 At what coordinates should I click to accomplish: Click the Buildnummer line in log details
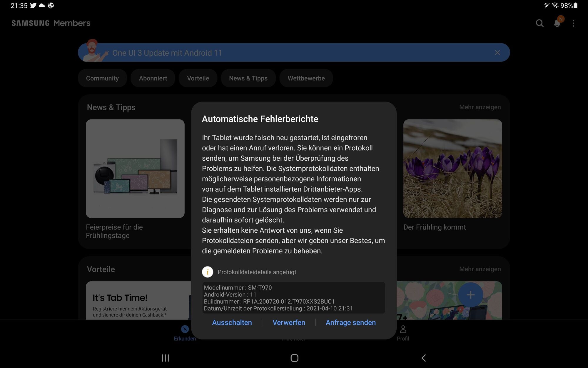pyautogui.click(x=269, y=302)
